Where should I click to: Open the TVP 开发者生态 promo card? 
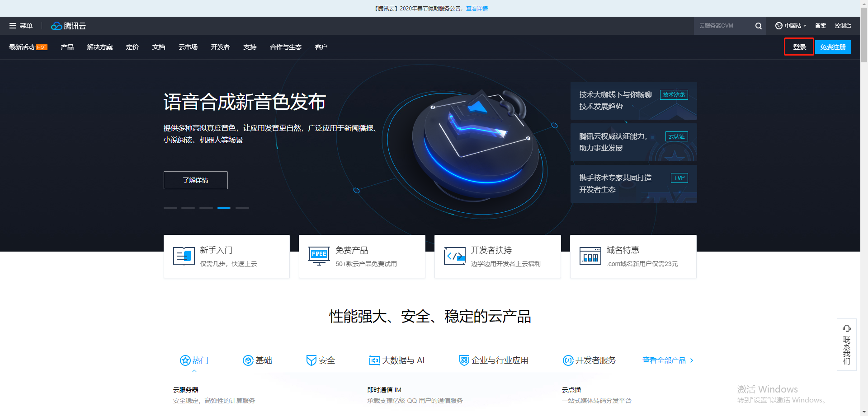point(633,184)
